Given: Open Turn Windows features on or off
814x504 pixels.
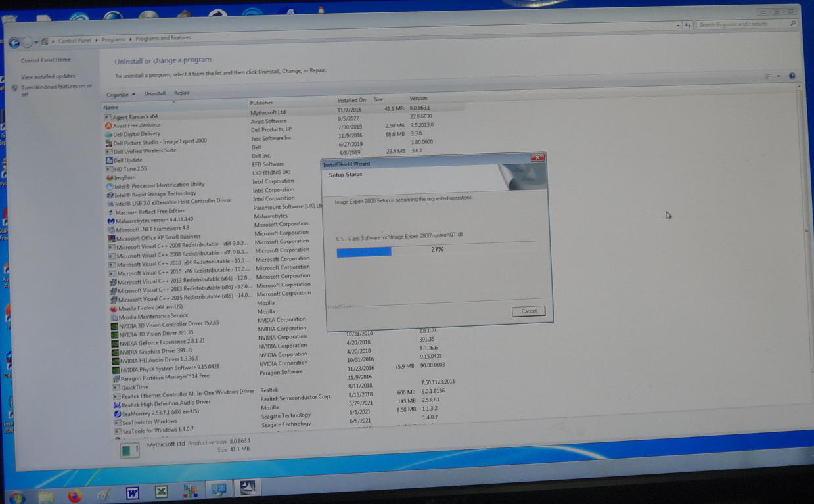Looking at the screenshot, I should pyautogui.click(x=57, y=91).
